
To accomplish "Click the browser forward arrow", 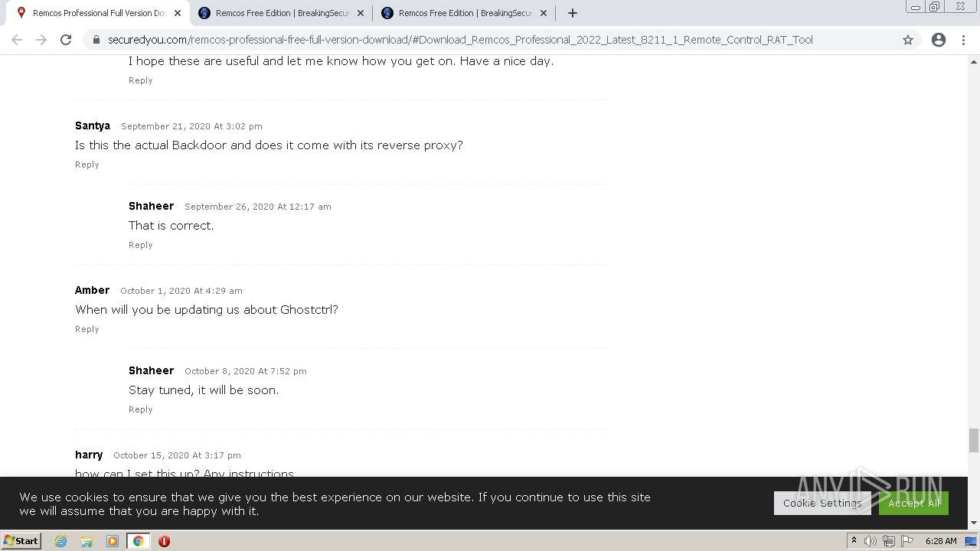I will (41, 40).
